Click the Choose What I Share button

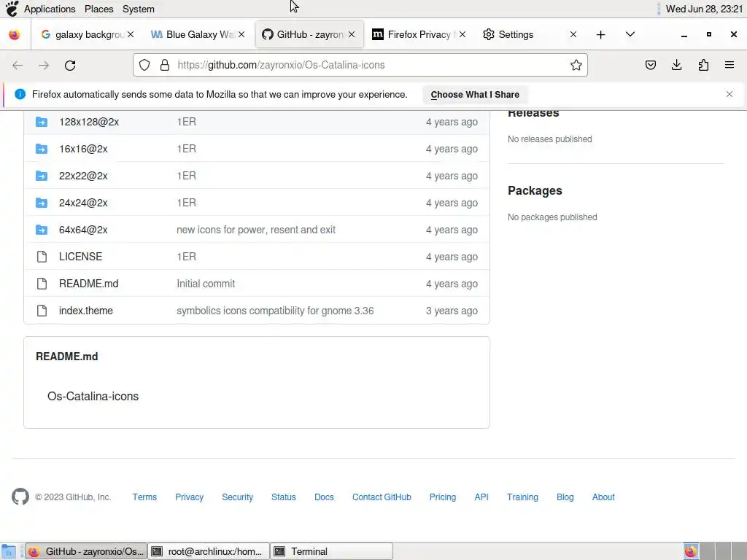tap(475, 95)
